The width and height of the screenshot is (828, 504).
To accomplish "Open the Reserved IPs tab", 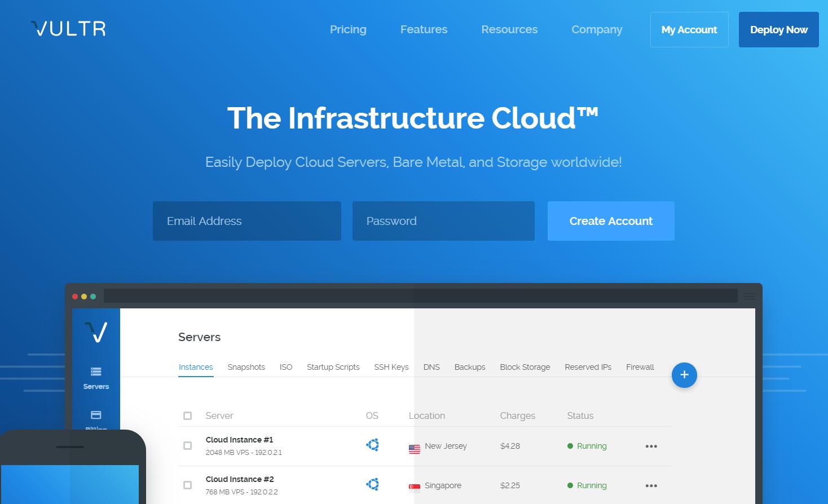I will (588, 367).
